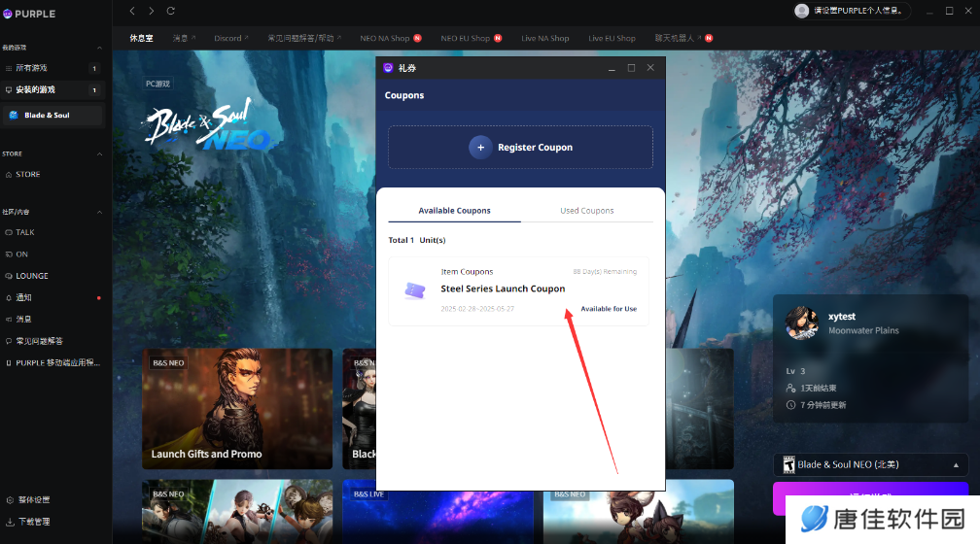
Task: Click the PURPLE logo in sidebar
Action: pos(29,14)
